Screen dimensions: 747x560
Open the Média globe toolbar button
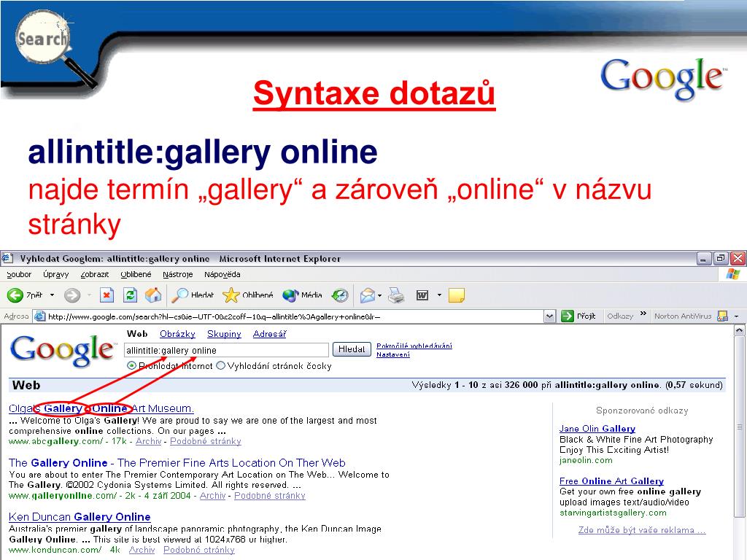(302, 295)
